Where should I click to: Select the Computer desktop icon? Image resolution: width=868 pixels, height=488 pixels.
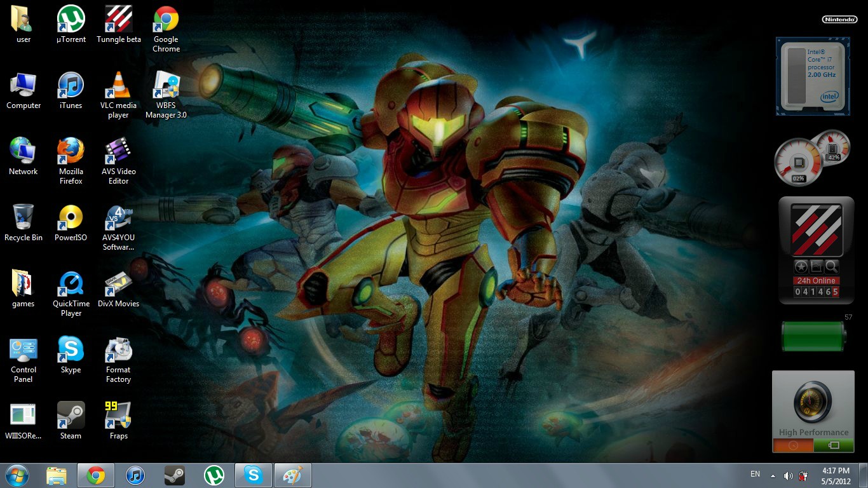(24, 91)
